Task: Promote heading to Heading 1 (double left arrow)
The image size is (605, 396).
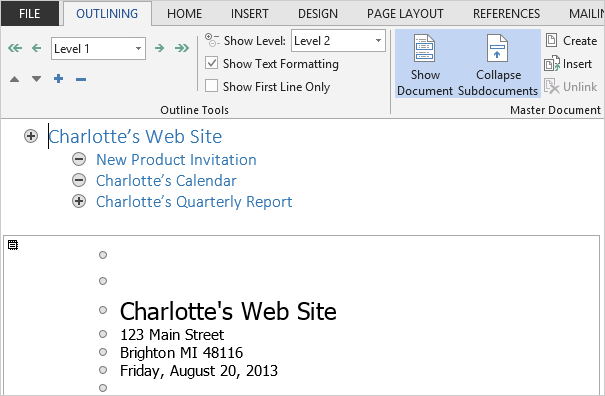Action: tap(15, 48)
